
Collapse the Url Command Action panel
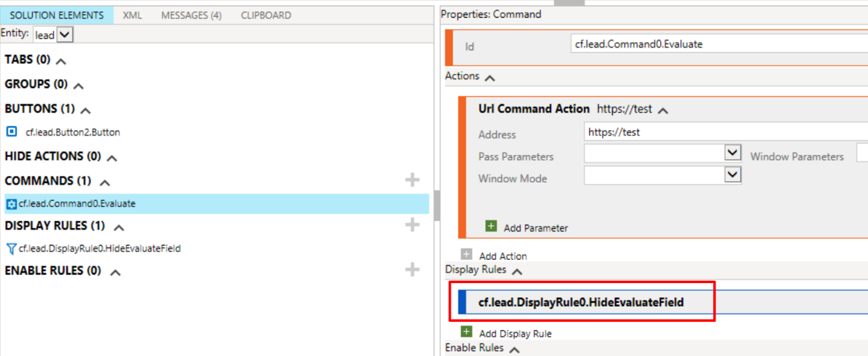[x=663, y=111]
